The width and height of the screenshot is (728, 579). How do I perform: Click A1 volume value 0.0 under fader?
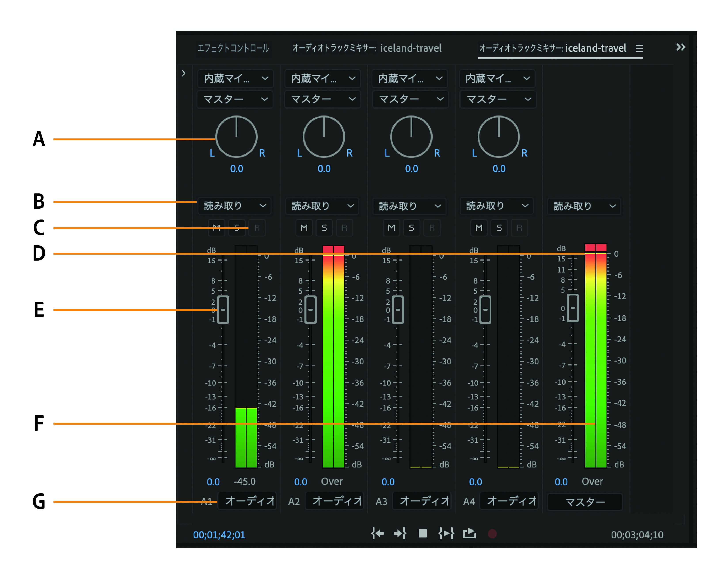tap(213, 482)
